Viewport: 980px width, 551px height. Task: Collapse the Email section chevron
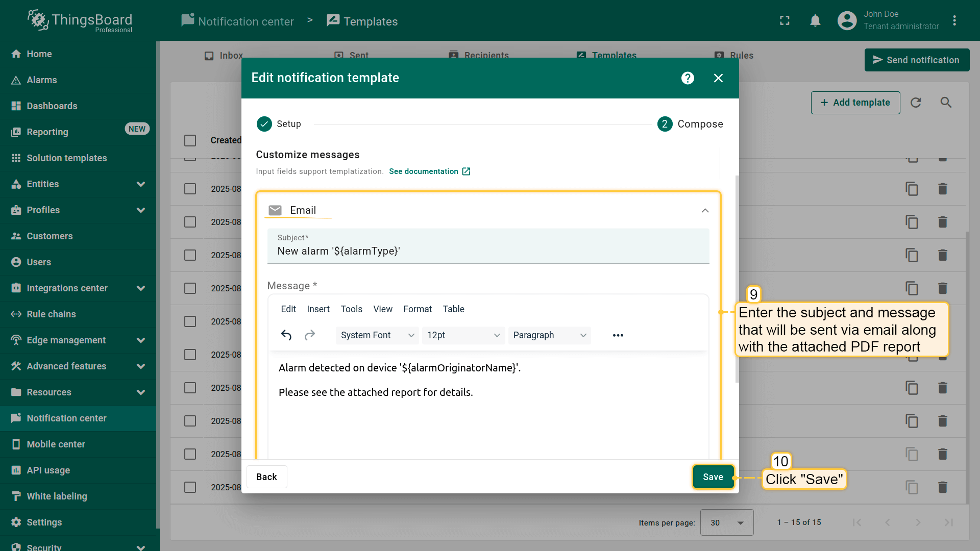705,211
